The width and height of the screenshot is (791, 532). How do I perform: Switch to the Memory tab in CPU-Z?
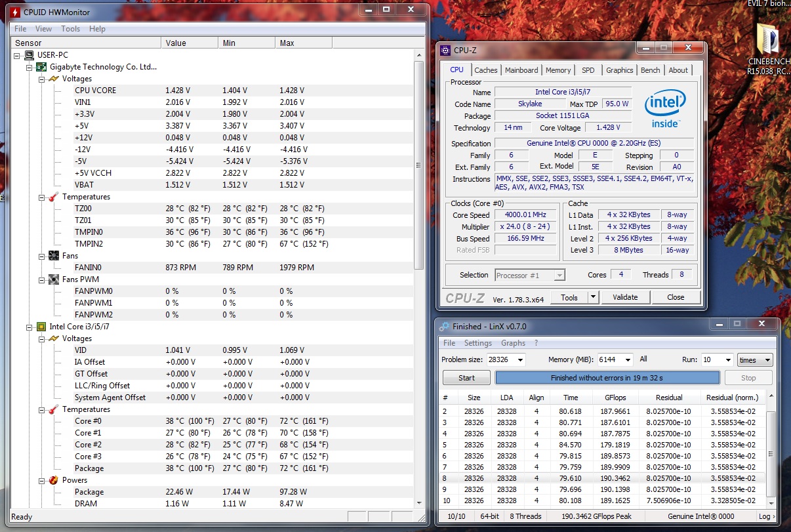click(x=558, y=70)
